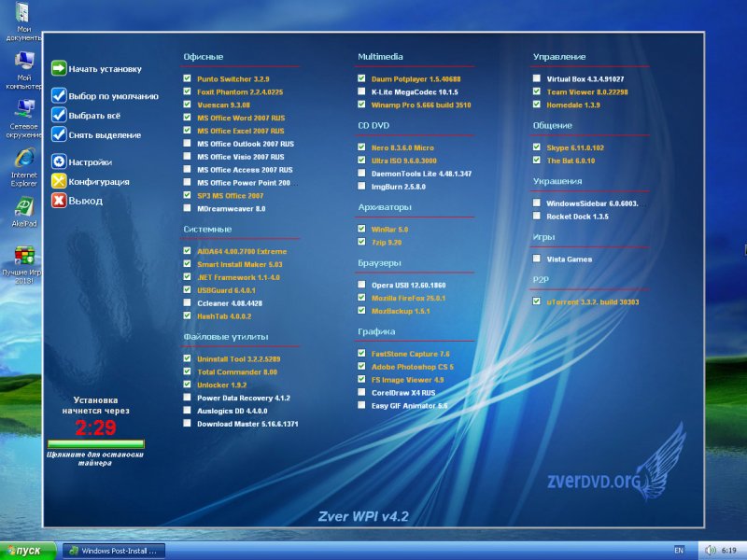The image size is (747, 560).
Task: Check the Vista Games box
Action: pyautogui.click(x=537, y=259)
